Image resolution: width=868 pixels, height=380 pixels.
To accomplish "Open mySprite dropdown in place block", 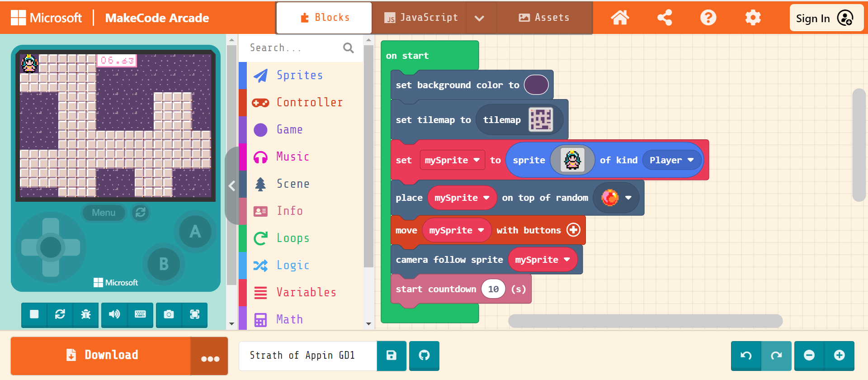I will [x=462, y=198].
